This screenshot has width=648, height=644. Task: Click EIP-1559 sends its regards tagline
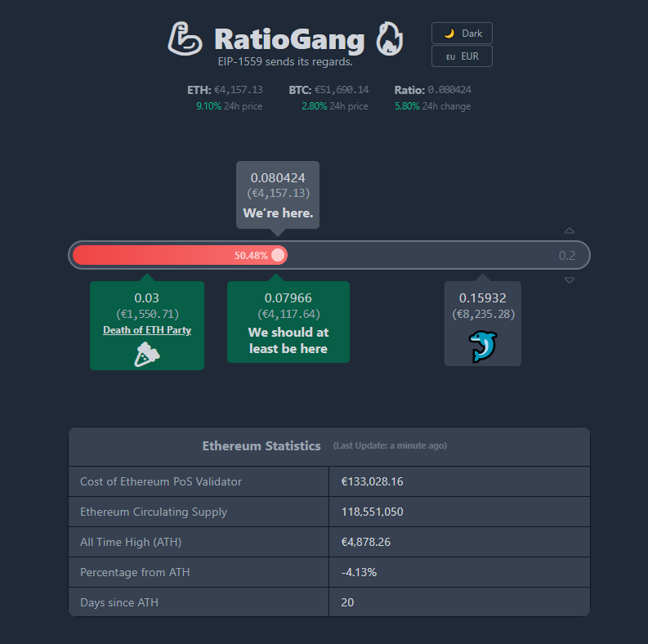pos(285,61)
